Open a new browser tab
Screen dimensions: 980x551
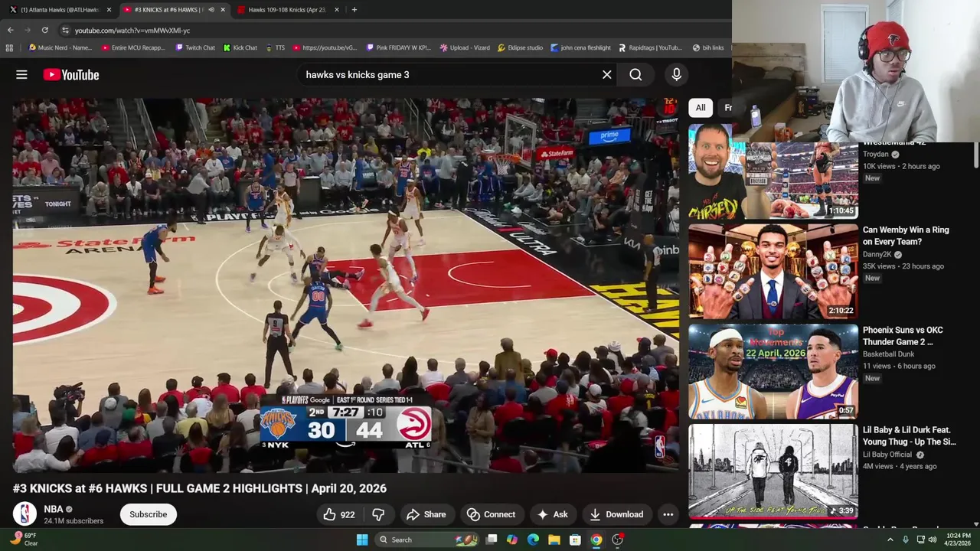[354, 10]
